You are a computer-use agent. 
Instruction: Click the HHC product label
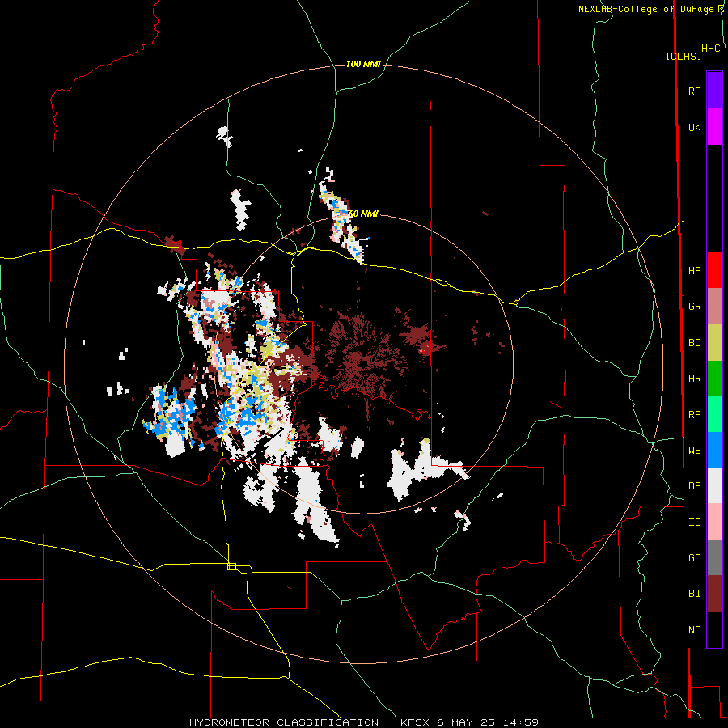point(710,49)
